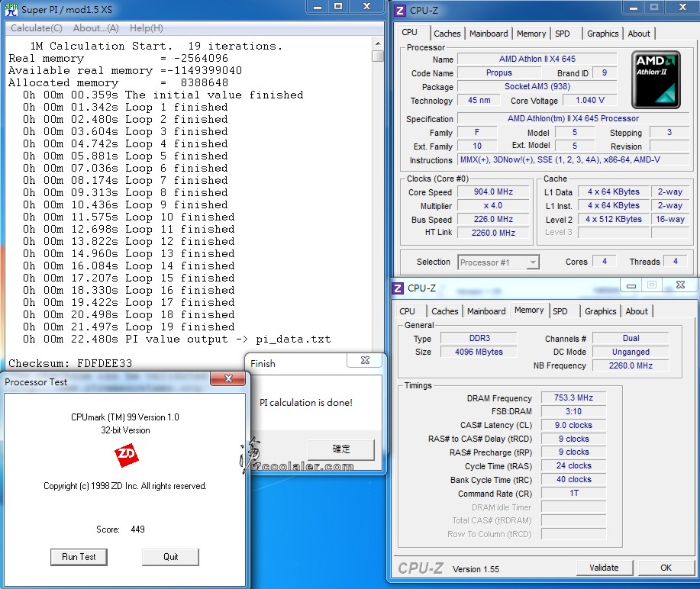Click the FSB:DRAM ratio 3:10

pos(573,411)
